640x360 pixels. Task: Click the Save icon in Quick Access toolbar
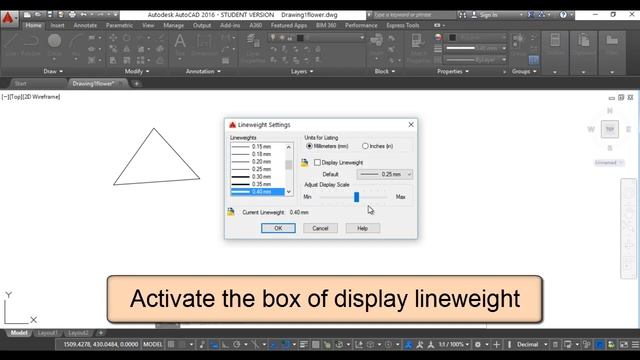tap(49, 15)
